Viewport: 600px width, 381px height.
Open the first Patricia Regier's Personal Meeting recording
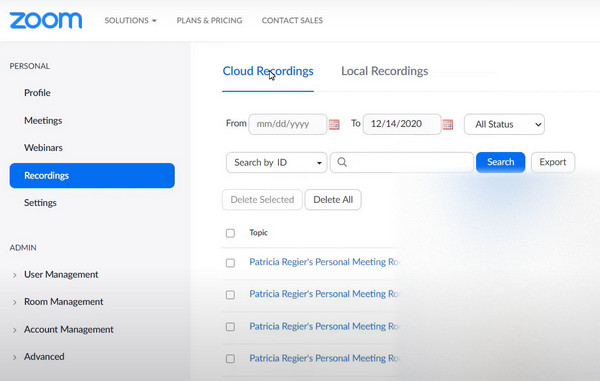click(324, 262)
